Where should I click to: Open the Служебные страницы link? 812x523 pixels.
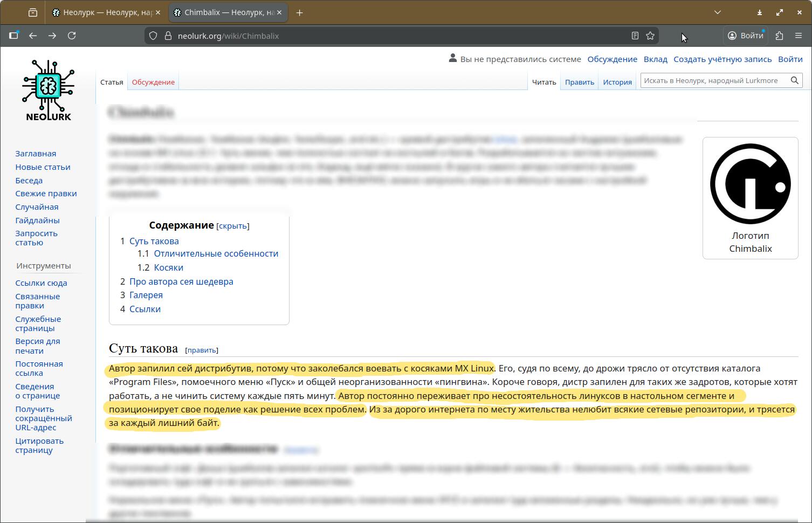click(38, 324)
